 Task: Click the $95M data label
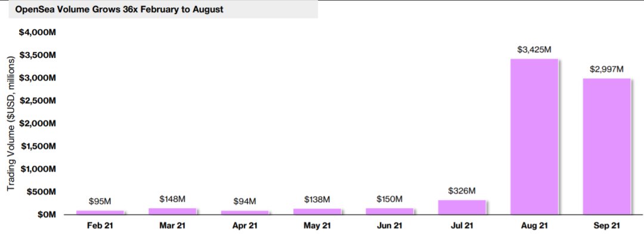(x=100, y=202)
